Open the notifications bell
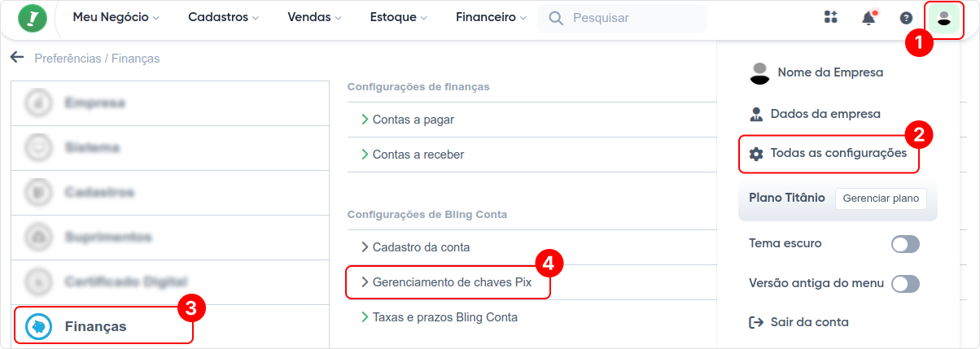 [x=868, y=18]
